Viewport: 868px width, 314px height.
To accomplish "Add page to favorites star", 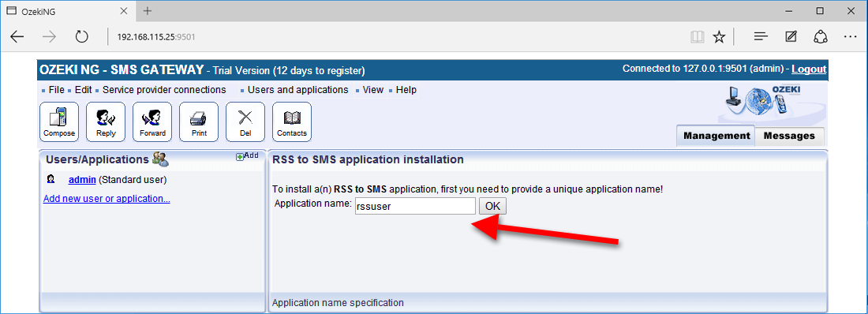I will pos(719,37).
